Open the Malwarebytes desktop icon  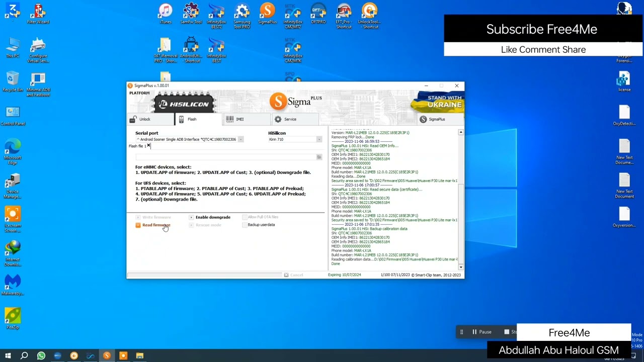coord(13,285)
